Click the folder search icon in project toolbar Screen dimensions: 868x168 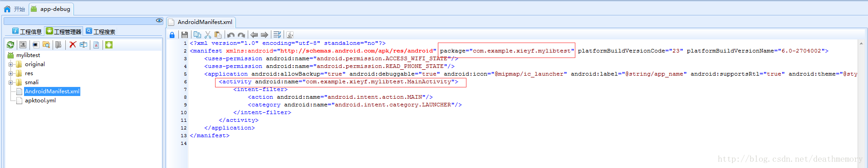pyautogui.click(x=46, y=45)
